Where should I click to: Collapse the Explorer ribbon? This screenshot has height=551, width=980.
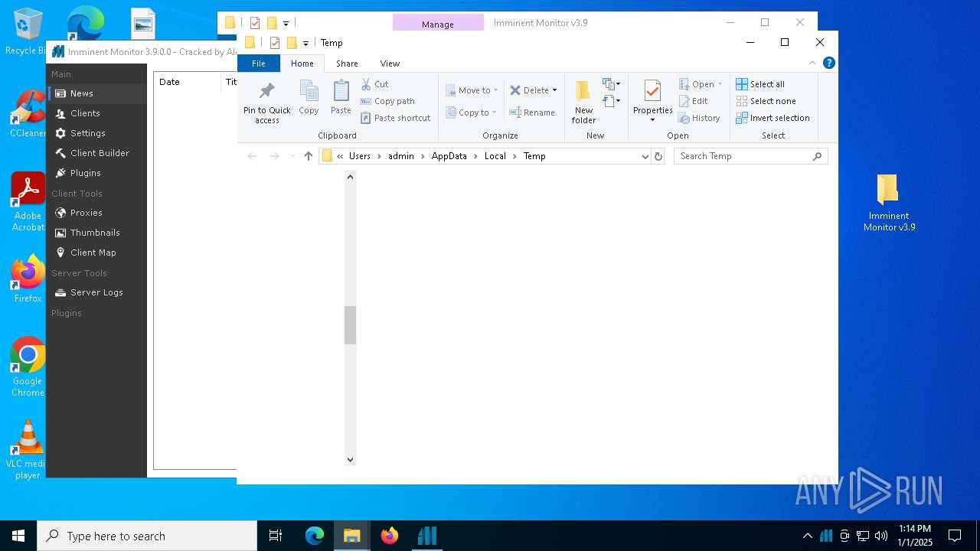click(812, 64)
